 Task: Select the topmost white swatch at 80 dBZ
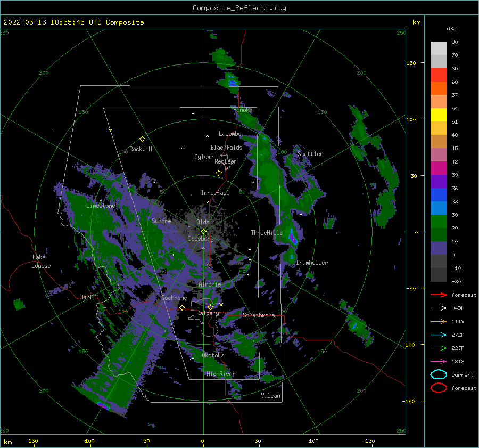click(439, 48)
